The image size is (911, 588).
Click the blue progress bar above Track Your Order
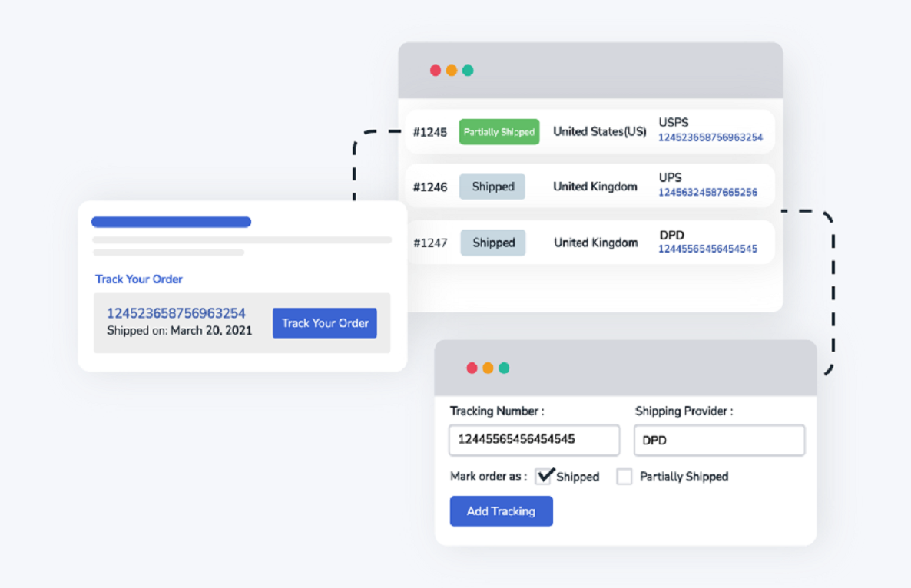171,221
